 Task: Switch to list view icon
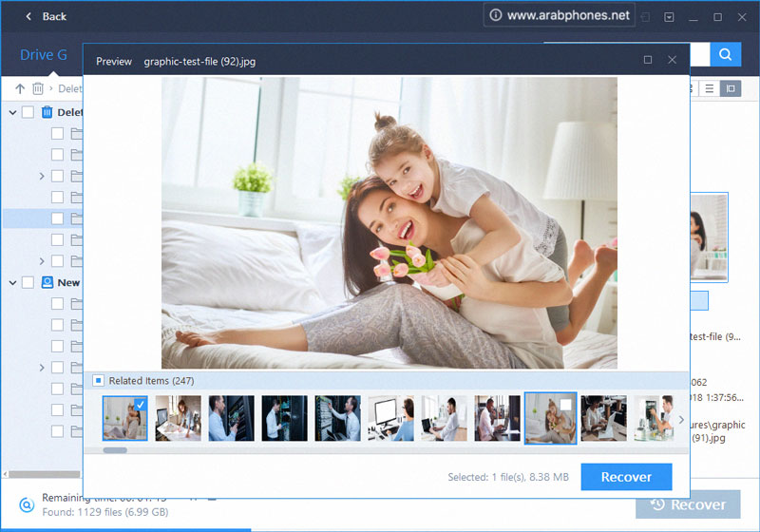click(709, 88)
